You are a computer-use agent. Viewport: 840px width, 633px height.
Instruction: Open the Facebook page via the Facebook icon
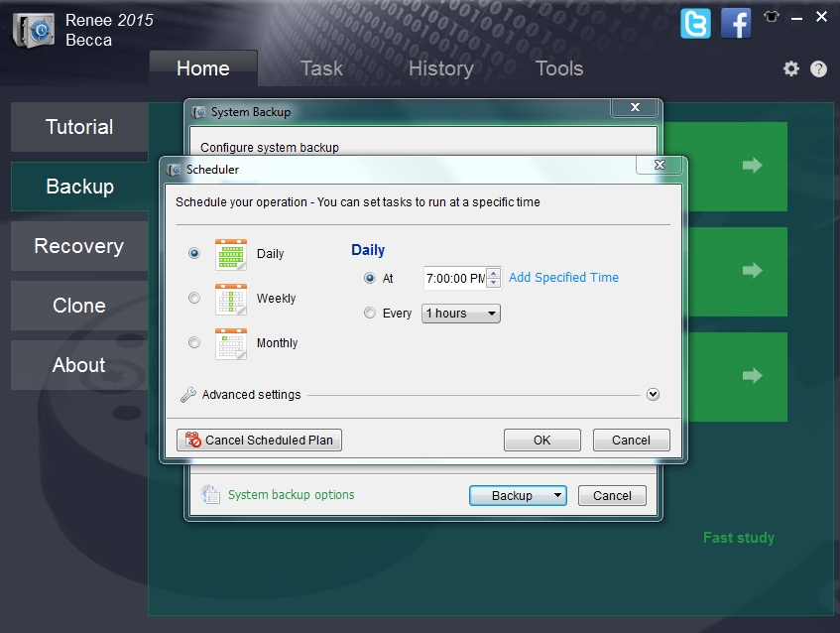736,24
